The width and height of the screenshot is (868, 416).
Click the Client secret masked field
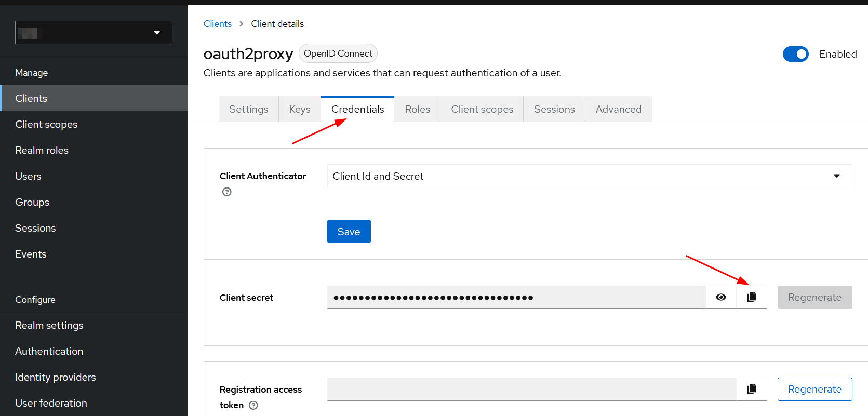tap(516, 297)
